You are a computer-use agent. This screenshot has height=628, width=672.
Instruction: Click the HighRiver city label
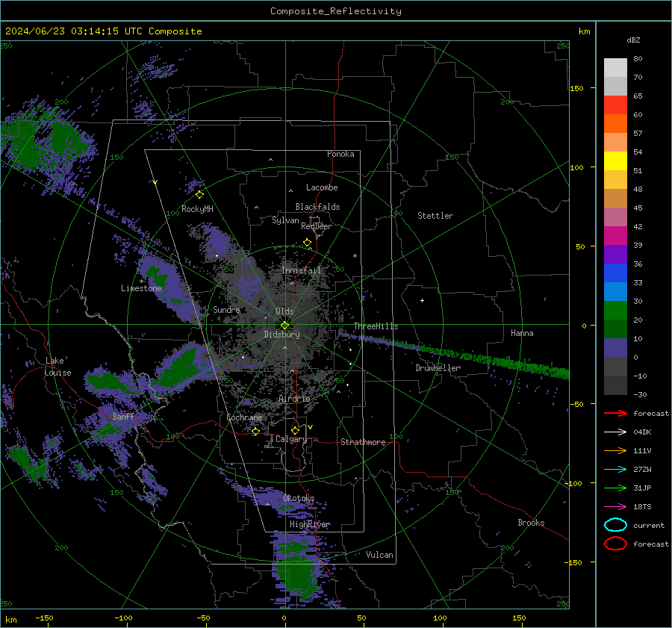[310, 524]
